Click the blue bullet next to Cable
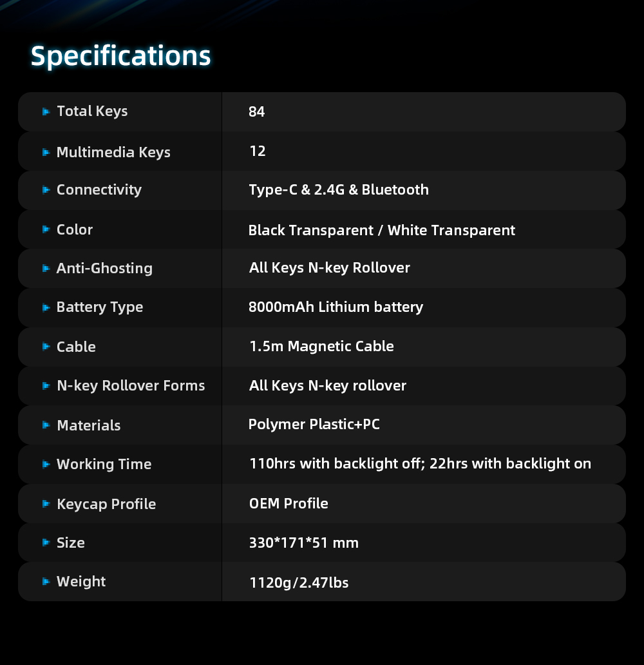The width and height of the screenshot is (644, 665). (46, 347)
